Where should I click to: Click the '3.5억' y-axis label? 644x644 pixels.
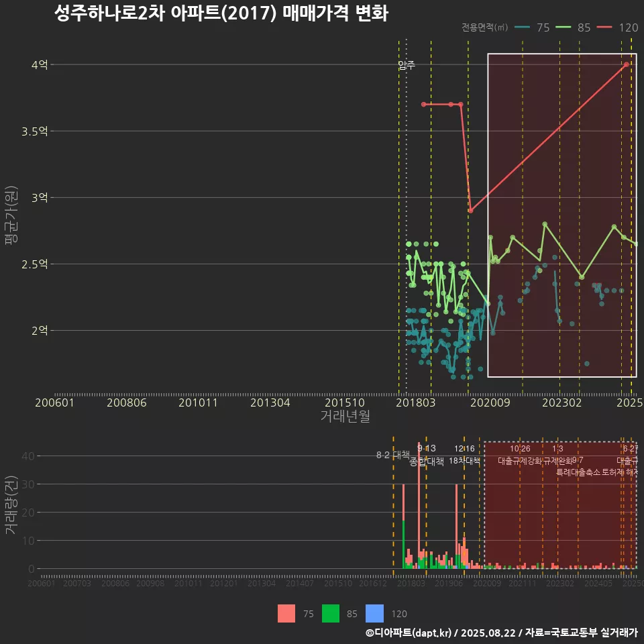34,131
